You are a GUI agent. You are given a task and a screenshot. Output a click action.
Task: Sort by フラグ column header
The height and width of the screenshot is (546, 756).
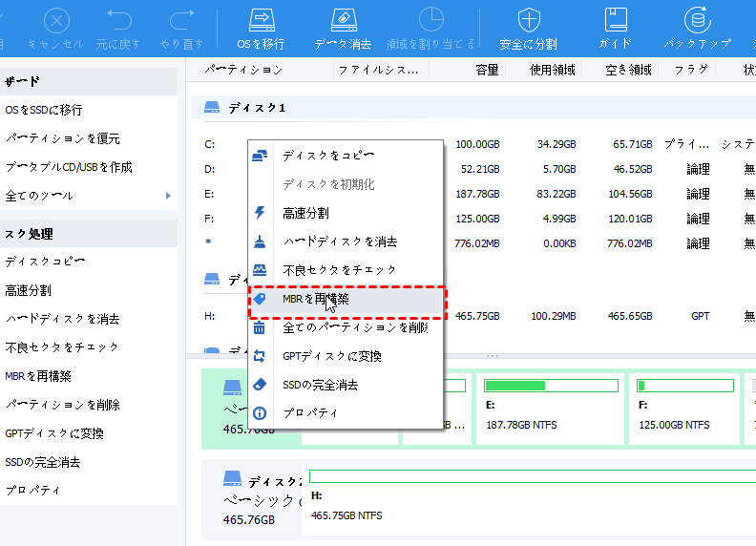691,70
